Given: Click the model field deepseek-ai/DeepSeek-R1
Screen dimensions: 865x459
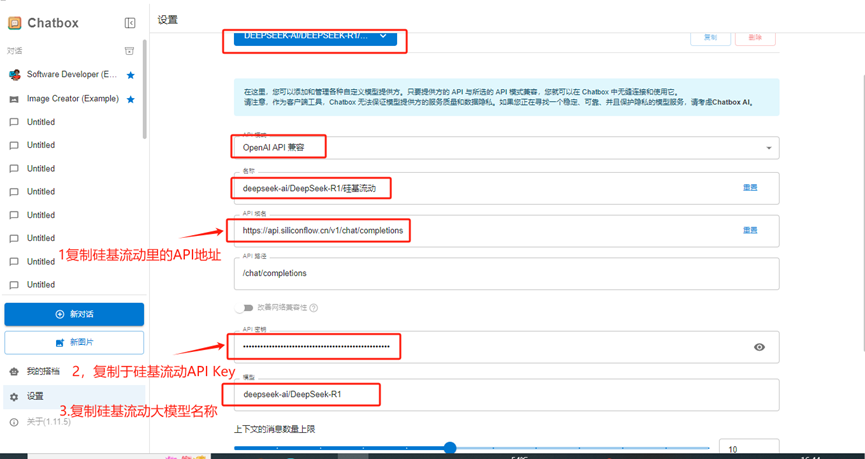Looking at the screenshot, I should [x=506, y=394].
